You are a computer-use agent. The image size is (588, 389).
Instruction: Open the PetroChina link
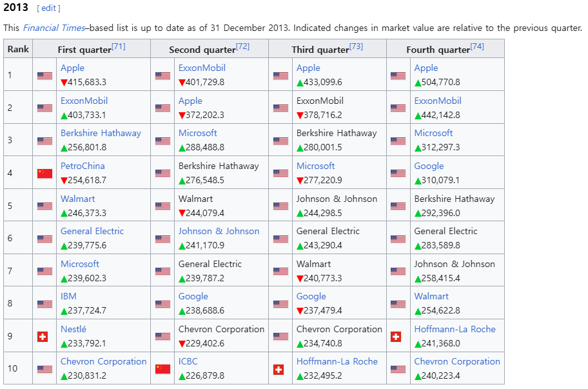click(83, 166)
